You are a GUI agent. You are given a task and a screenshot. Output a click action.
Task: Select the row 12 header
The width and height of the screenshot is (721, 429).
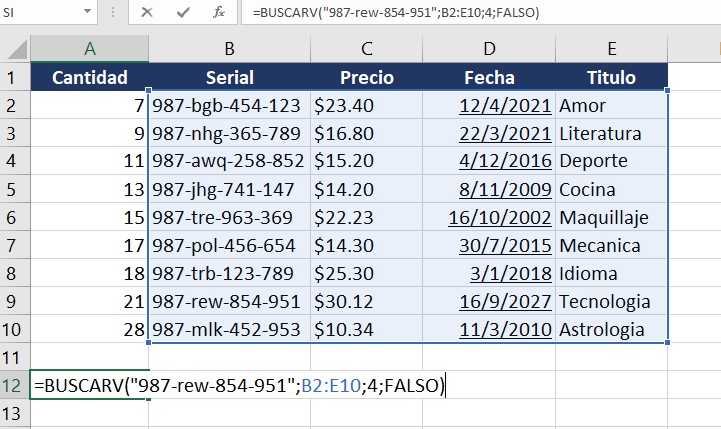14,386
